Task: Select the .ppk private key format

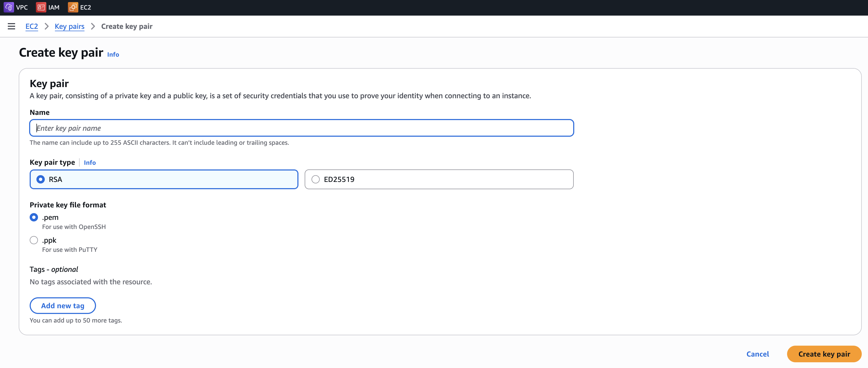Action: pos(34,240)
